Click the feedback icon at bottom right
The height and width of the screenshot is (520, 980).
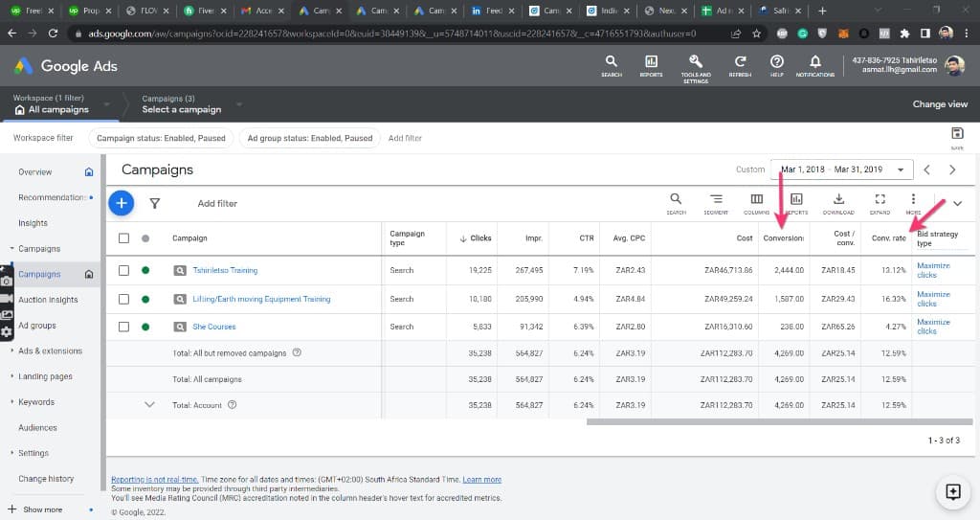coord(952,492)
